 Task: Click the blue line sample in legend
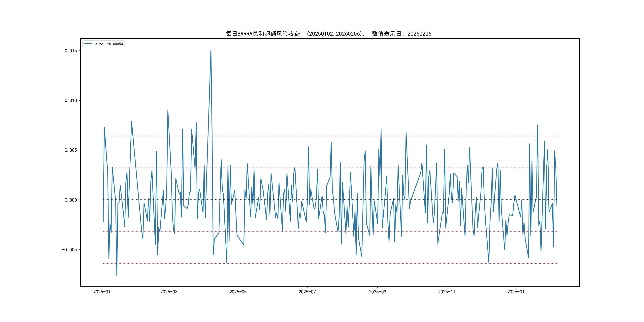88,44
